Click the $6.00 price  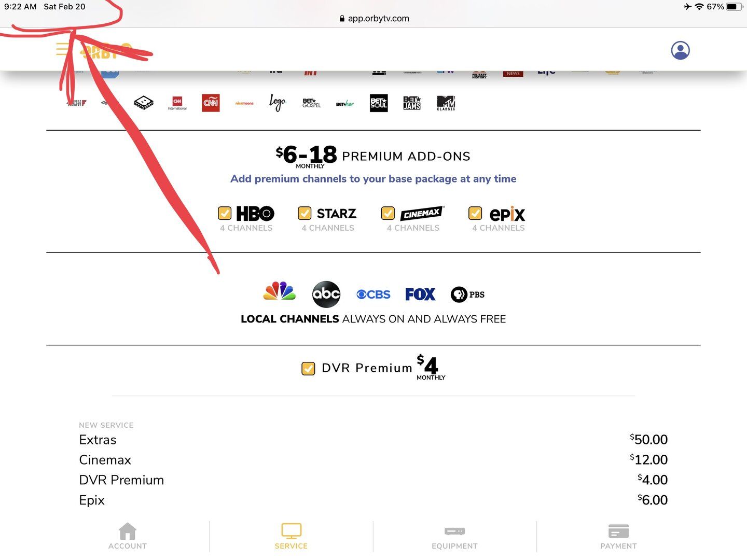[653, 500]
